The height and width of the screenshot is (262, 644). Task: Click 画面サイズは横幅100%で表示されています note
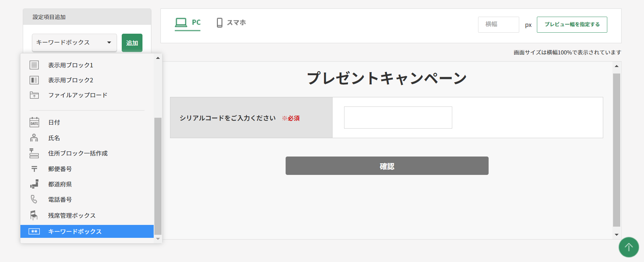click(x=567, y=52)
